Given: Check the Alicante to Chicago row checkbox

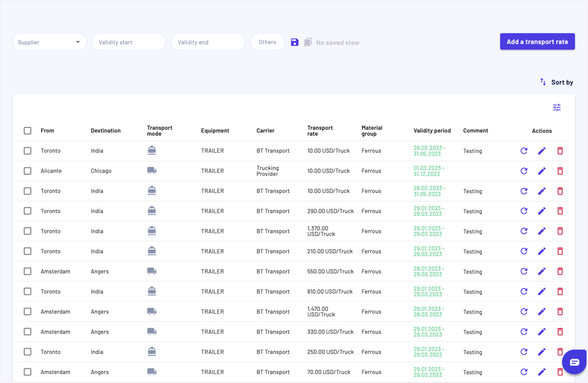Looking at the screenshot, I should tap(27, 171).
